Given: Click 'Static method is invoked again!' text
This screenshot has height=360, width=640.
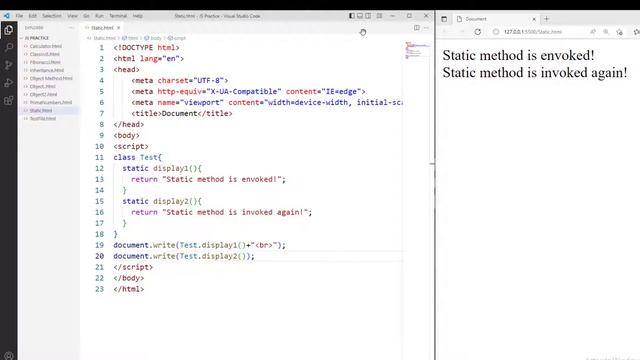Looking at the screenshot, I should [x=535, y=73].
